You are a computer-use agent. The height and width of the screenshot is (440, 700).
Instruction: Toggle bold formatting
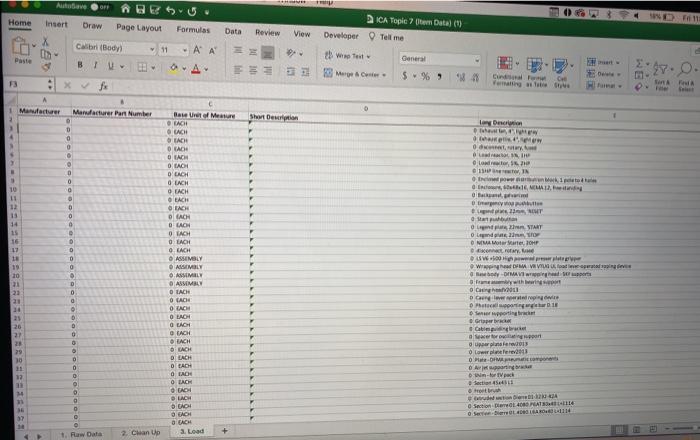click(80, 65)
